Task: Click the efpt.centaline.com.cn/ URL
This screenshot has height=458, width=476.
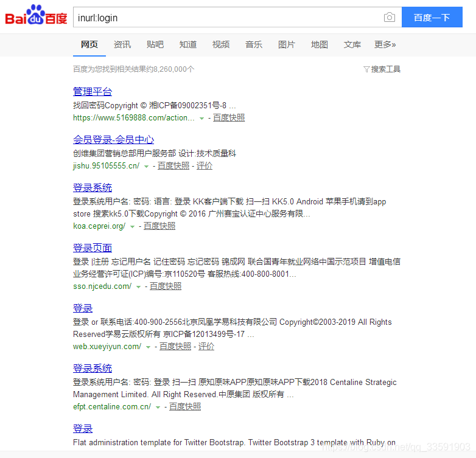Action: click(x=112, y=407)
